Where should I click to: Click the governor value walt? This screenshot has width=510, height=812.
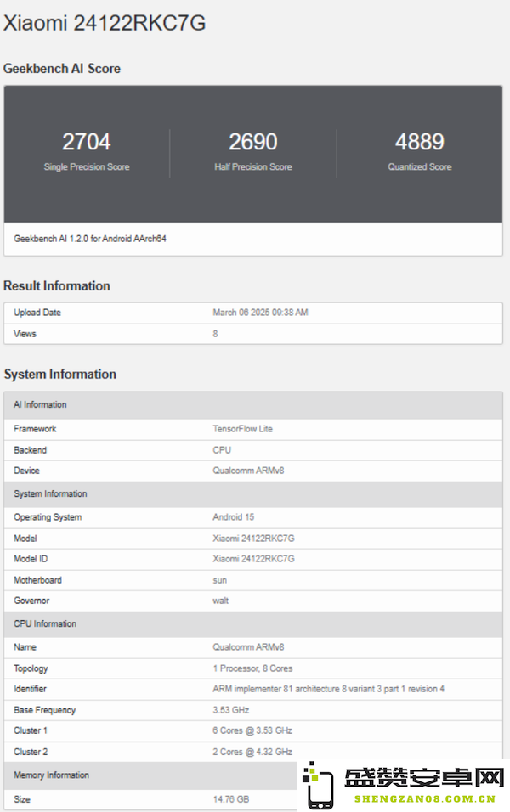(x=220, y=601)
